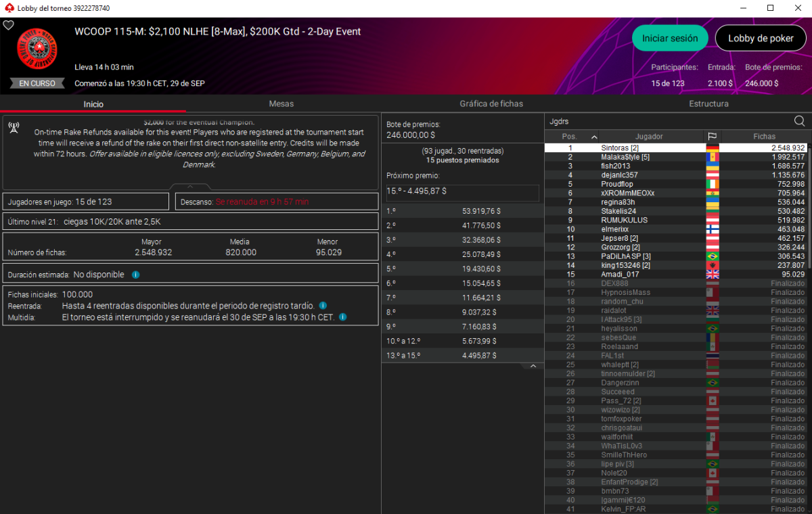Click the 9.º prize 7.160,83 $ row
812x514 pixels.
click(x=463, y=326)
